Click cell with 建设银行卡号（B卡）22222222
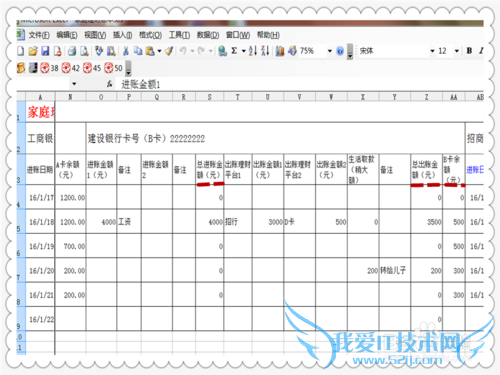This screenshot has height=375, width=500. coord(275,138)
